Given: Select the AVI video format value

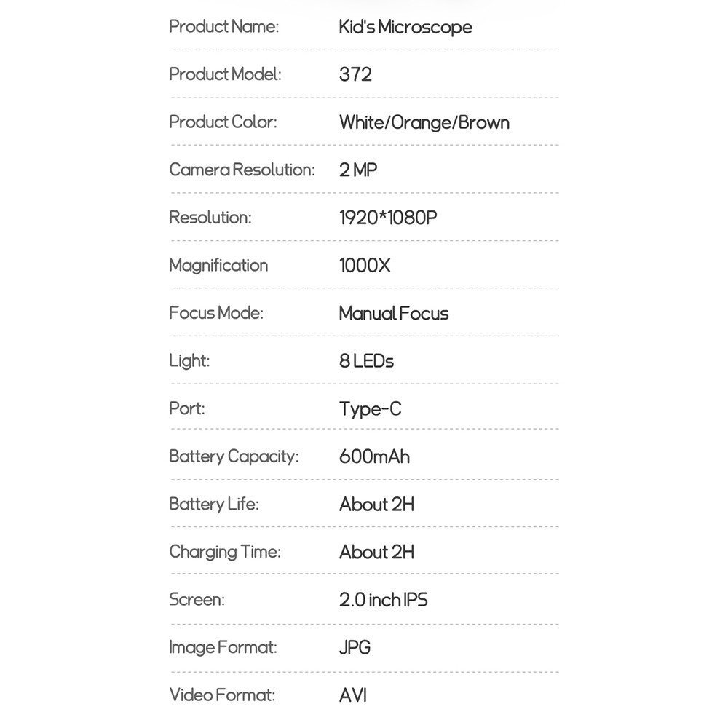Looking at the screenshot, I should pyautogui.click(x=353, y=695).
